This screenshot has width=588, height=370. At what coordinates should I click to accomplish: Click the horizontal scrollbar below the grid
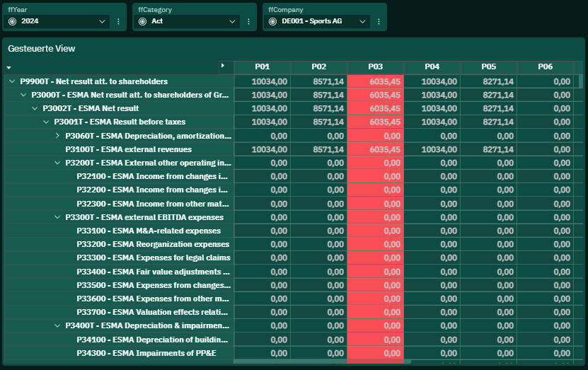pos(323,362)
